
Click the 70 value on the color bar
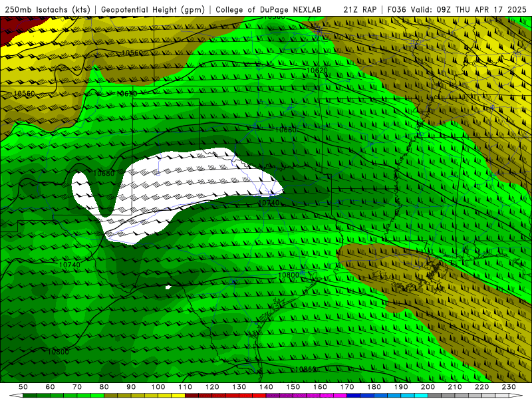coord(77,387)
